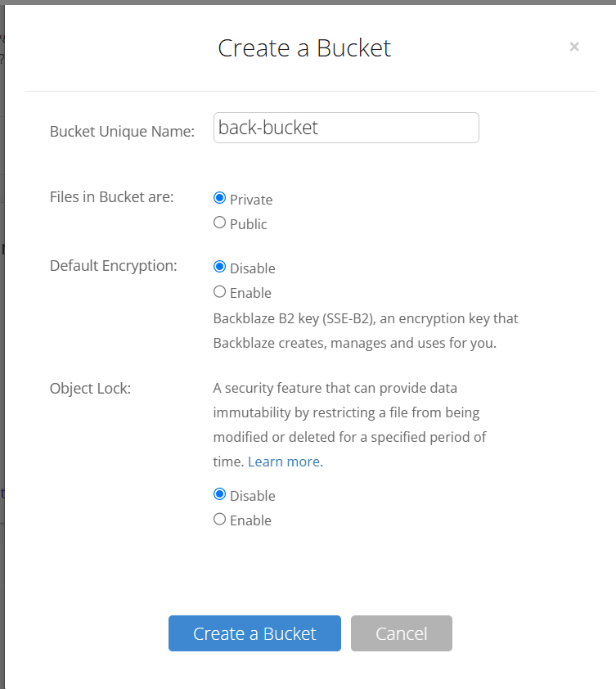Screen dimensions: 616x689
Task: Click the Object Lock label
Action: [x=90, y=388]
